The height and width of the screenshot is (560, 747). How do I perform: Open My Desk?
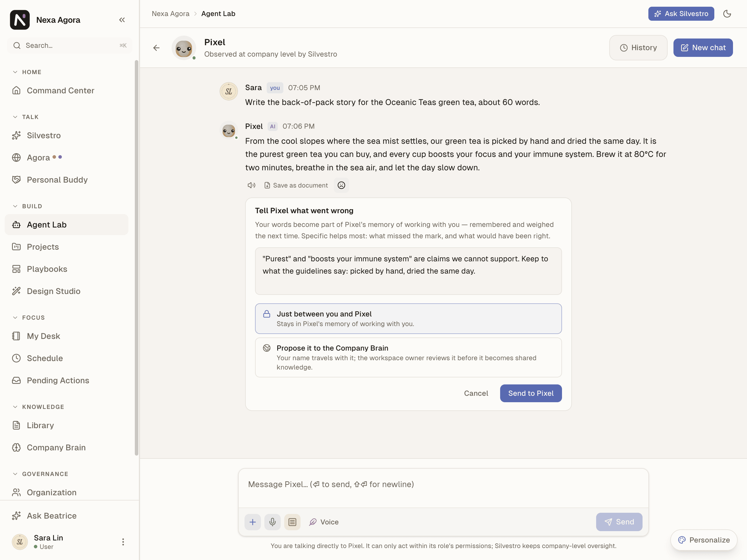click(67, 336)
